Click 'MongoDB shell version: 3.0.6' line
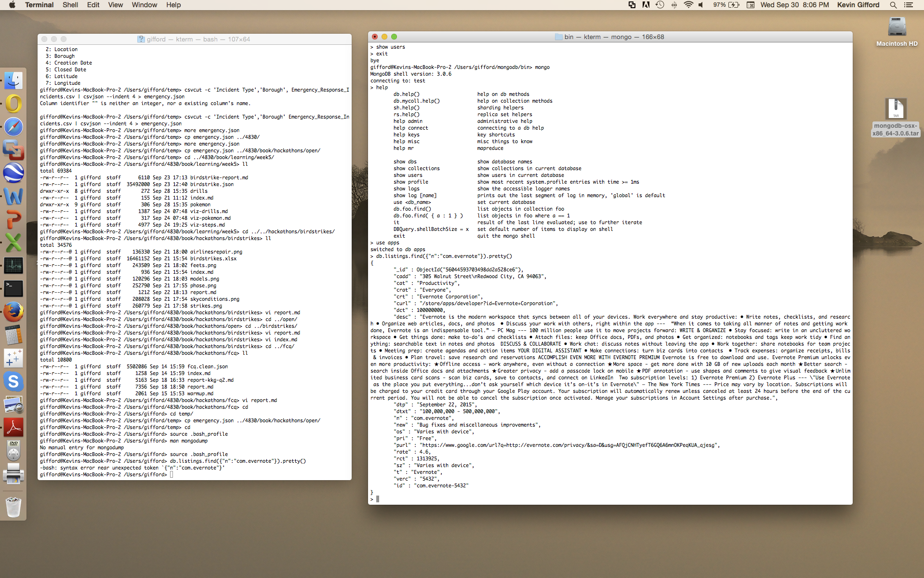924x578 pixels. (x=410, y=74)
